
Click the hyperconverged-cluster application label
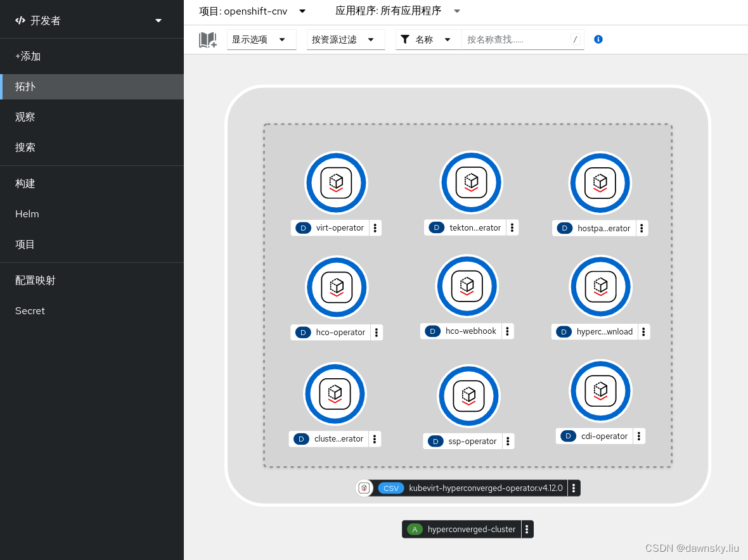click(x=473, y=529)
